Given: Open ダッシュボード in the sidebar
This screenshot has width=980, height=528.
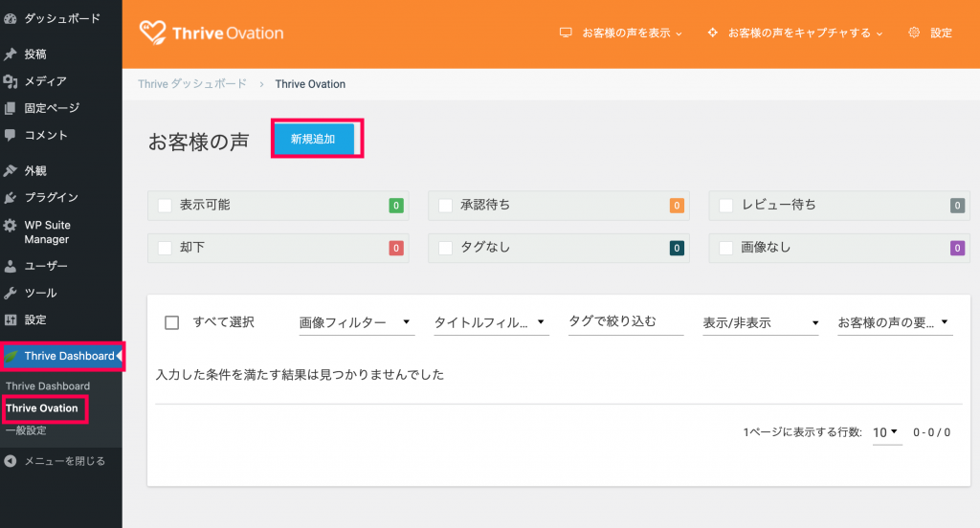Looking at the screenshot, I should click(x=61, y=19).
